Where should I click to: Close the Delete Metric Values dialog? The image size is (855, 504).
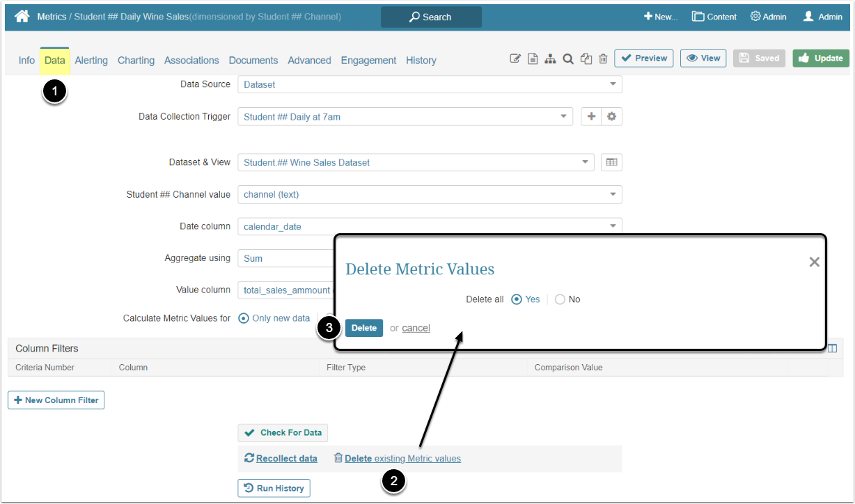click(814, 262)
